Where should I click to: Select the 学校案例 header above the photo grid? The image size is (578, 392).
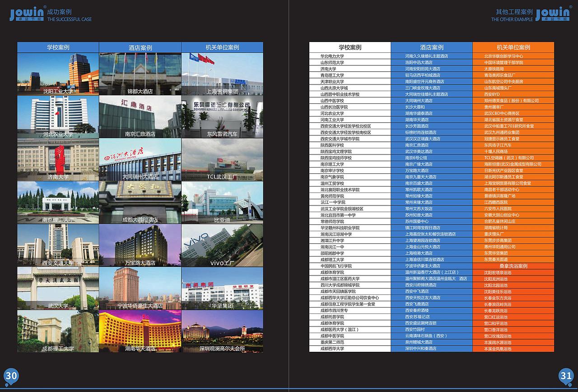pyautogui.click(x=58, y=47)
